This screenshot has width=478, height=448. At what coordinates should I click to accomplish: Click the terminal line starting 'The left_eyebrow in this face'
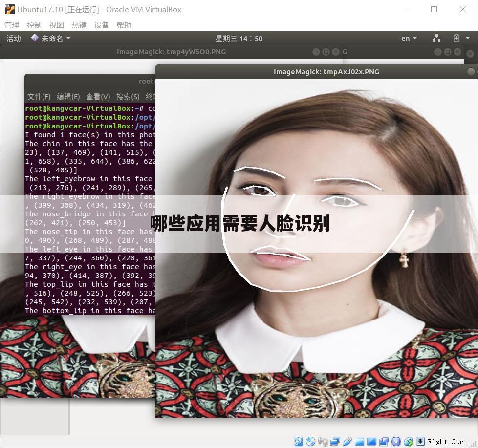89,179
